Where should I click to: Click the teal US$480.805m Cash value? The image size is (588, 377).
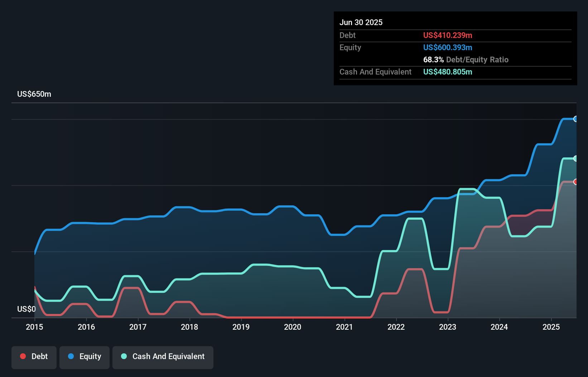click(448, 72)
